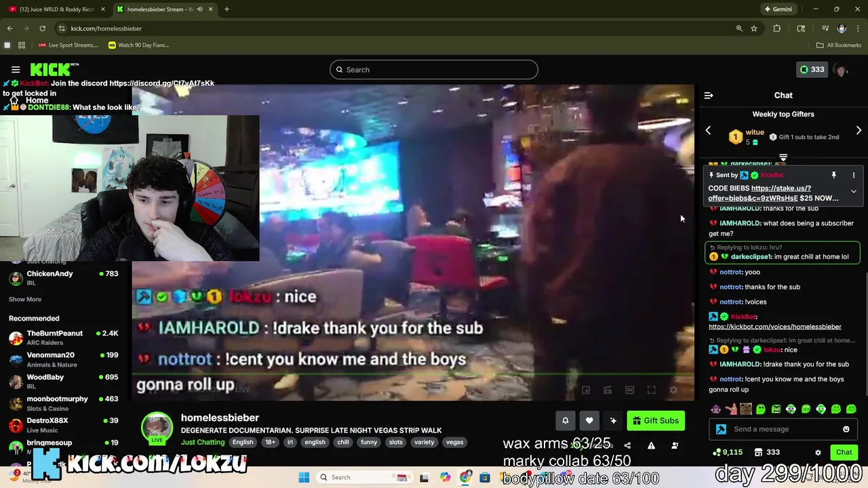868x488 pixels.
Task: Open moonbootmurphy recommended channel
Action: click(x=64, y=403)
